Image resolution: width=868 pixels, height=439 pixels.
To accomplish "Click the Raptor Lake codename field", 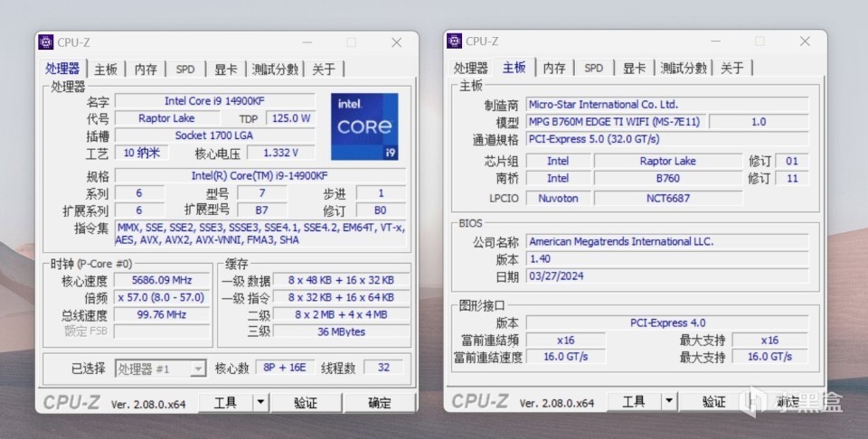I will pos(166,118).
